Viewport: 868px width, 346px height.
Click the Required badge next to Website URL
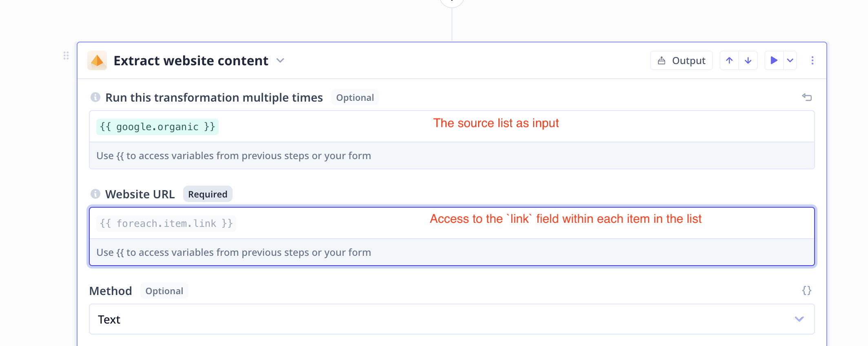(208, 194)
